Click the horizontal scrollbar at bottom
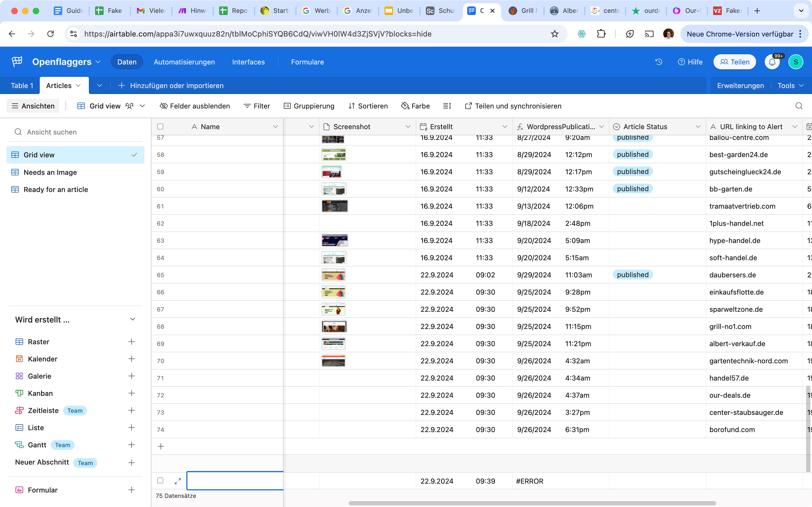Viewport: 812px width, 507px height. point(532,503)
